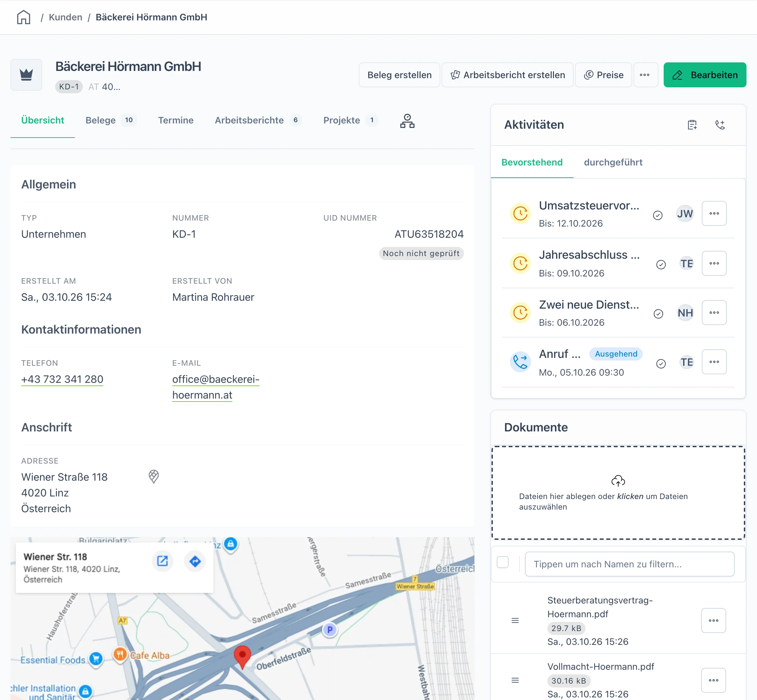This screenshot has height=700, width=757.
Task: Switch to the Belege tab
Action: (111, 120)
